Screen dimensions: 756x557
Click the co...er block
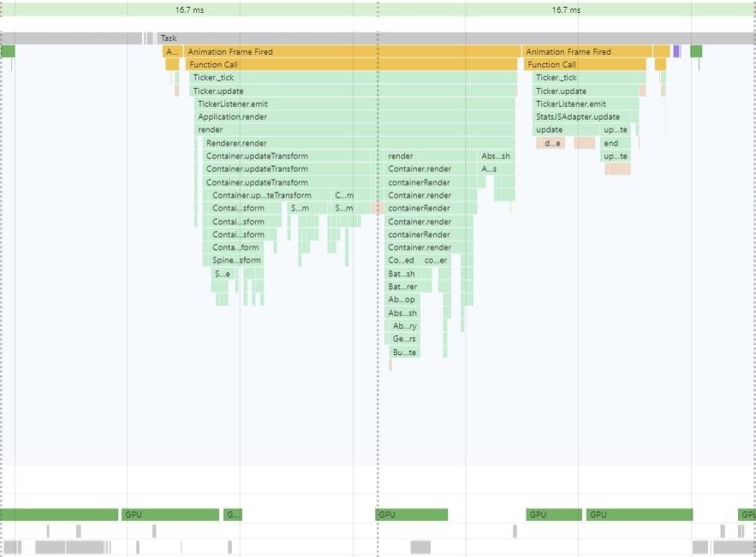[436, 261]
